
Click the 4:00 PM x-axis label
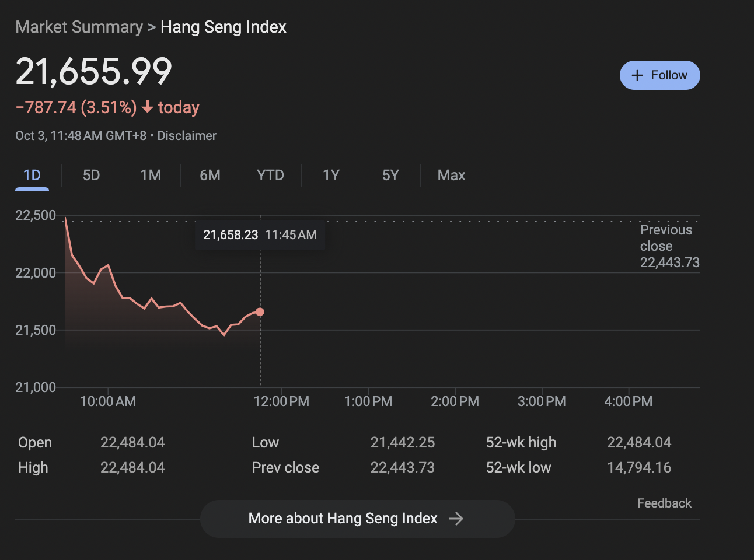[x=629, y=401]
